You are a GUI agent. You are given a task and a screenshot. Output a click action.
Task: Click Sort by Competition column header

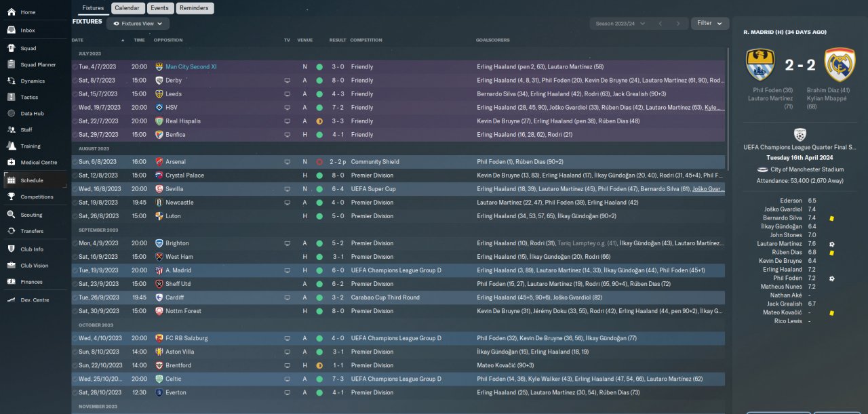(x=366, y=40)
